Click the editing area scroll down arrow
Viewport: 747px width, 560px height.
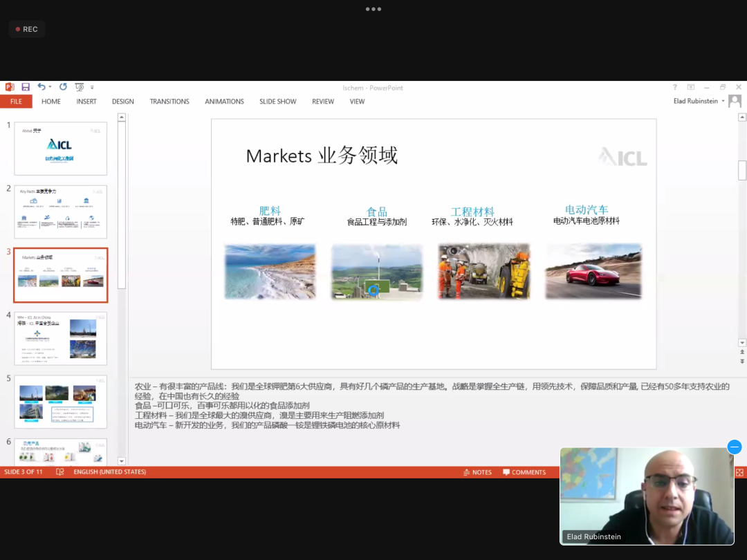pyautogui.click(x=741, y=343)
